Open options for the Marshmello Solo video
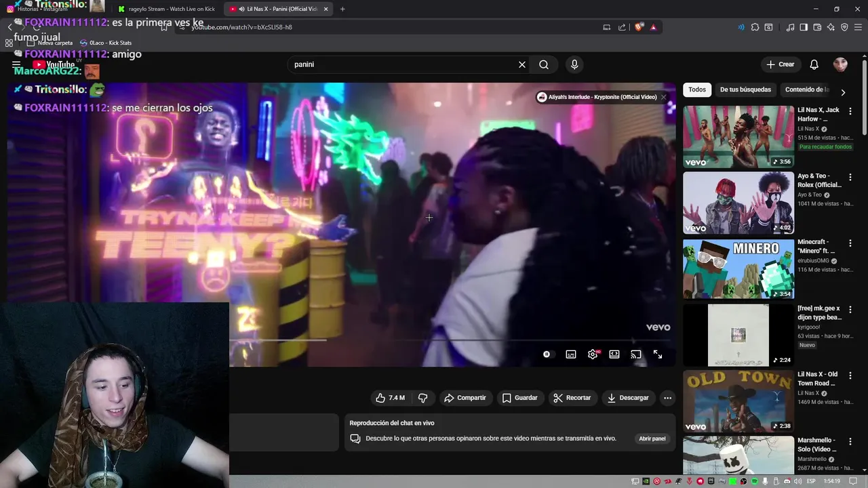Image resolution: width=868 pixels, height=488 pixels. (x=850, y=441)
